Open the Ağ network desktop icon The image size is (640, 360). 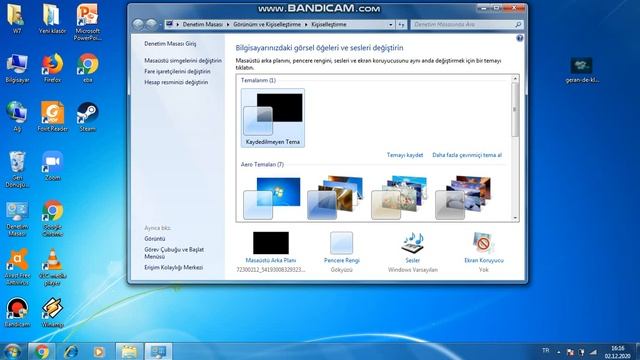click(x=17, y=117)
